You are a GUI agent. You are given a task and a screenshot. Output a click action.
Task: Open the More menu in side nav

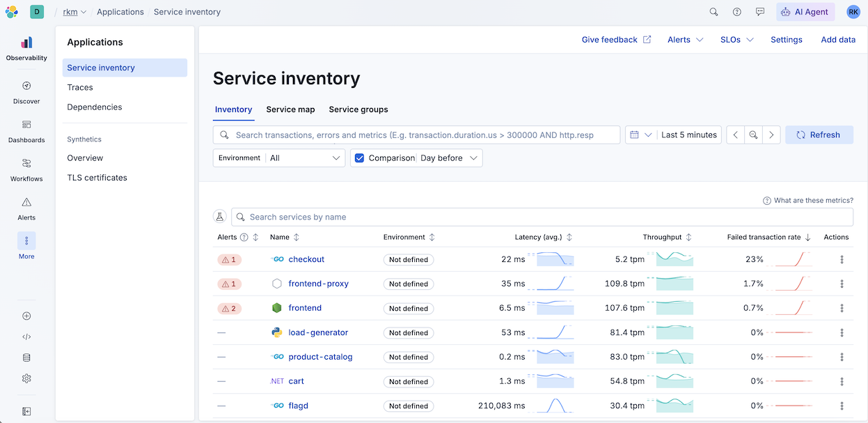[26, 247]
